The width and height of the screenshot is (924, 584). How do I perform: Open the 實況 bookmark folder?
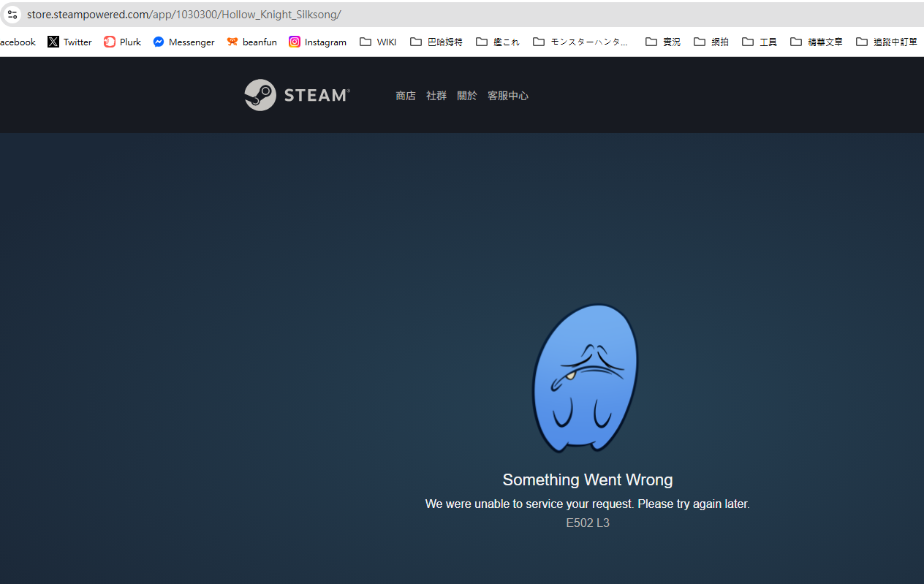pos(663,42)
